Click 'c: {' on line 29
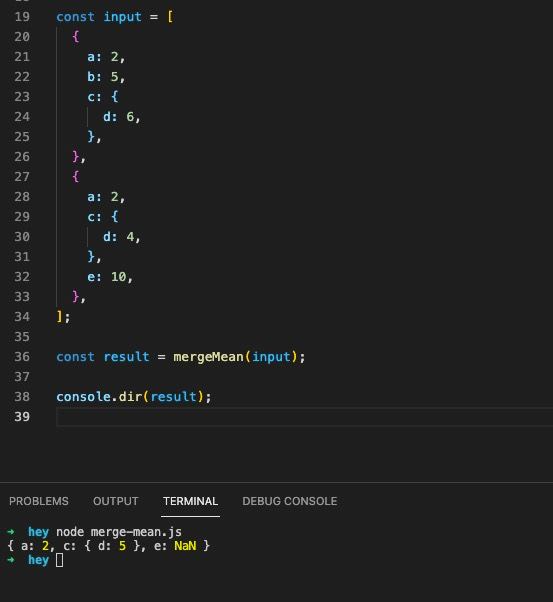This screenshot has width=553, height=602. (x=103, y=217)
